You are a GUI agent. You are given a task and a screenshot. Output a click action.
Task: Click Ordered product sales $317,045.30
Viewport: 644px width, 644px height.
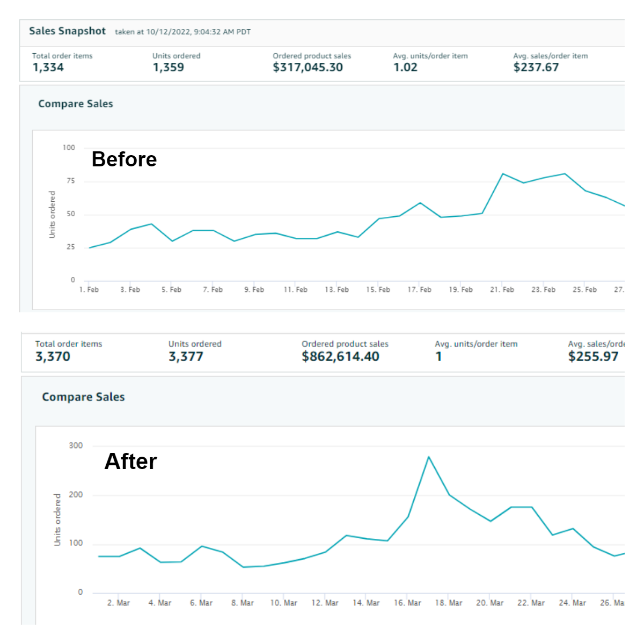308,68
